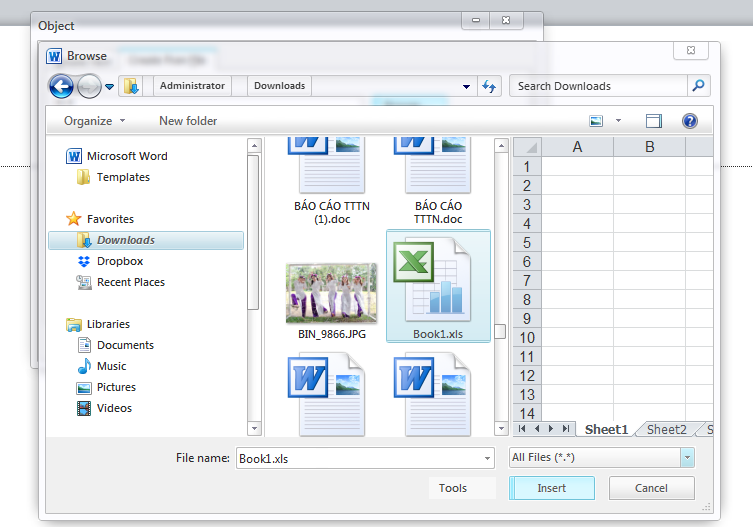Expand the address bar history dropdown

tap(466, 86)
